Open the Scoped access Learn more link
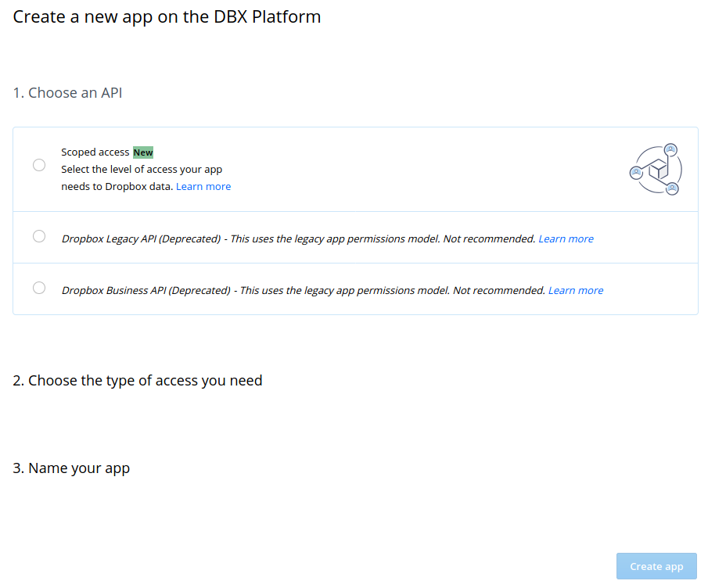The width and height of the screenshot is (708, 588). coord(203,186)
